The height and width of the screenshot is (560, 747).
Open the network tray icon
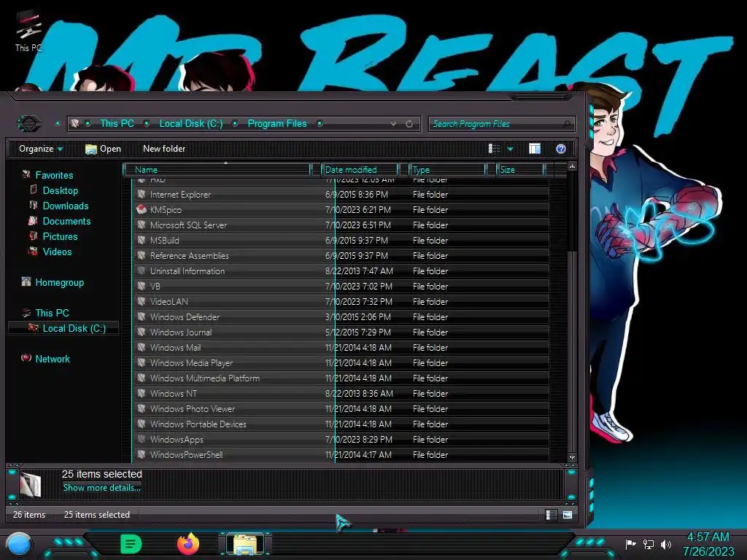pos(649,544)
